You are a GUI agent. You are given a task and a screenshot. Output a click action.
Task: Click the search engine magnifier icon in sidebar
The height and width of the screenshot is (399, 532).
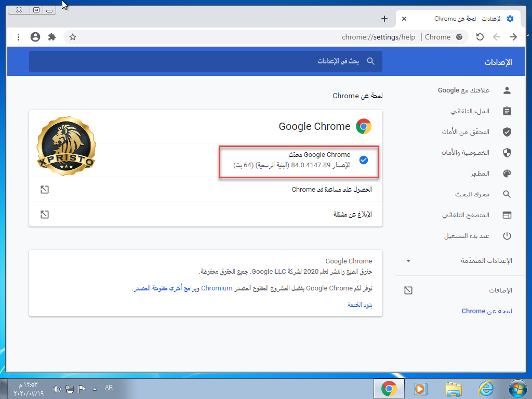pyautogui.click(x=507, y=194)
